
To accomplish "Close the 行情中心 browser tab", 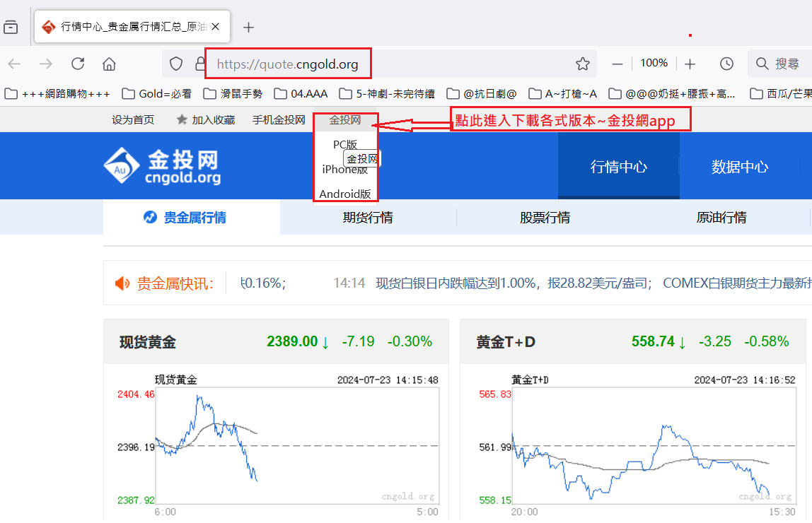I will 216,27.
